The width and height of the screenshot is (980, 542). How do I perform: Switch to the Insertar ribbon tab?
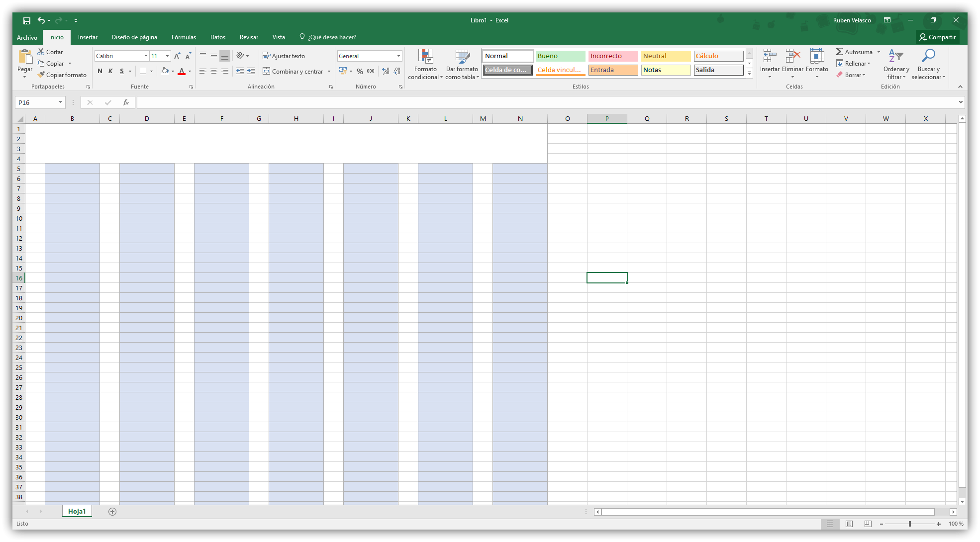(x=88, y=37)
